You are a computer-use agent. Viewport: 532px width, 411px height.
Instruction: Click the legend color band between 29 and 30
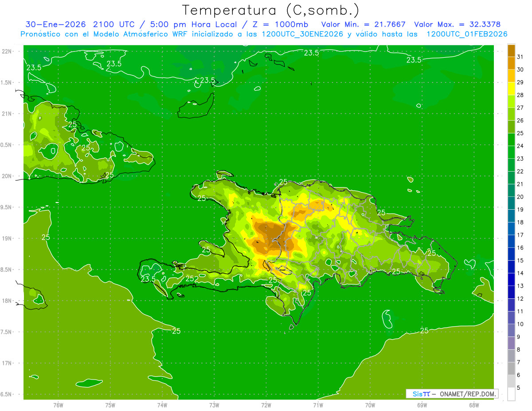(511, 76)
